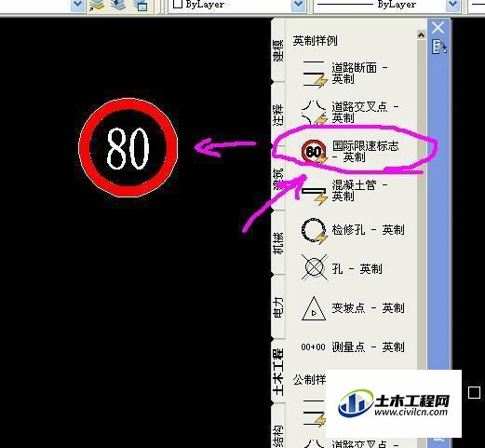Open the ByLayer linetype dropdown

coord(452,5)
